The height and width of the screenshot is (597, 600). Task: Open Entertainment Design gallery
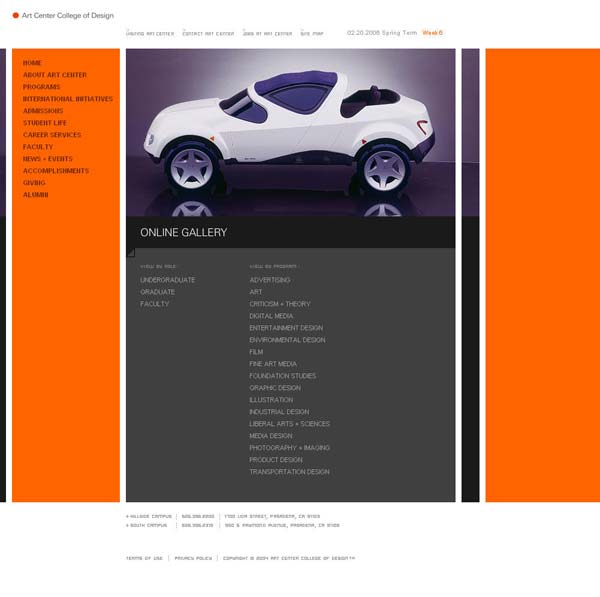[286, 328]
